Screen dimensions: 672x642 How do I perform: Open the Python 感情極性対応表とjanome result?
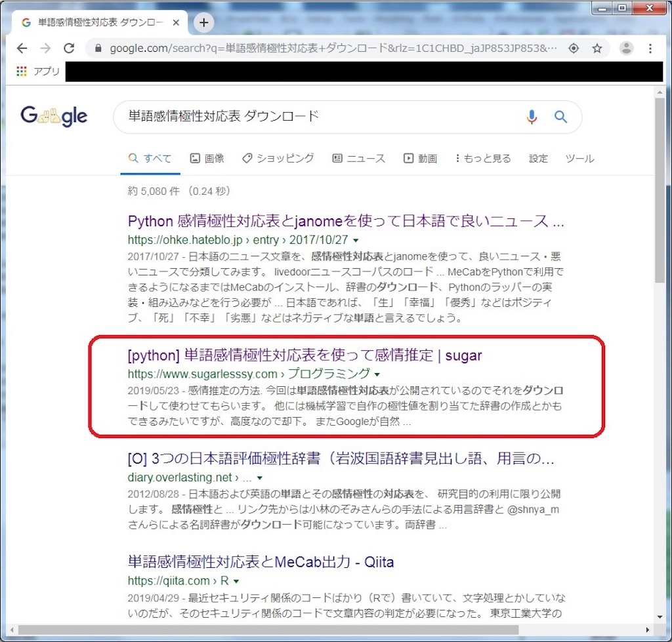(346, 221)
